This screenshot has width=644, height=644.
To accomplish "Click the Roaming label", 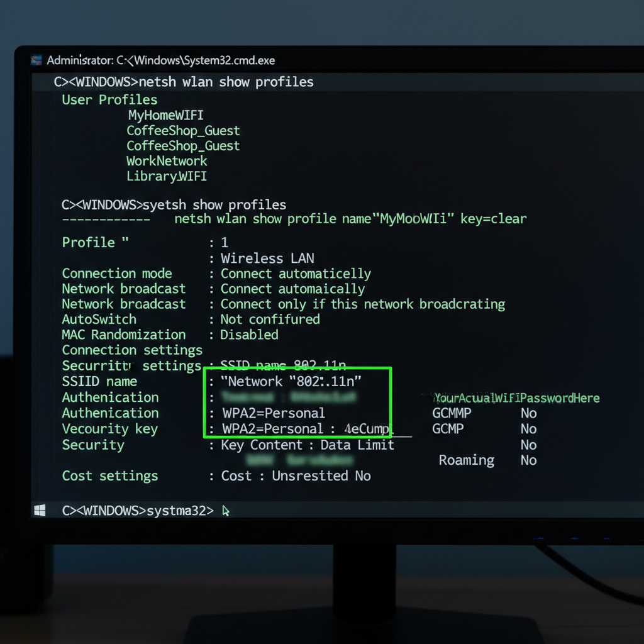I will click(466, 460).
